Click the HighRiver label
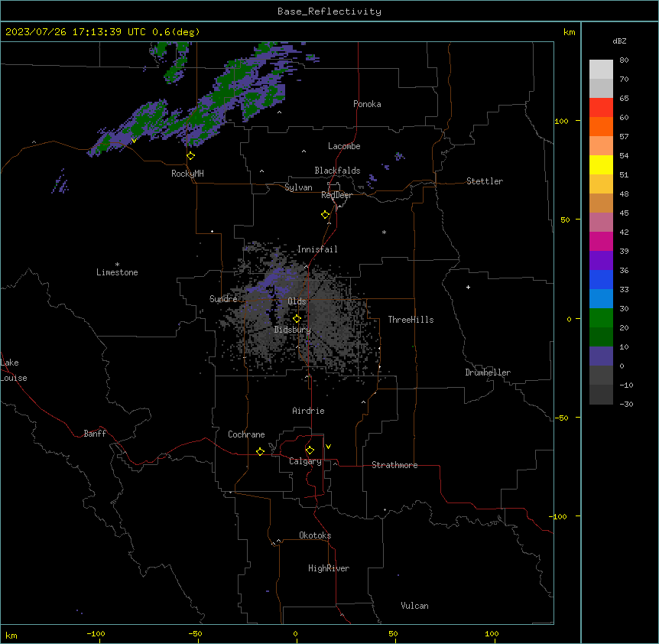 [x=329, y=568]
